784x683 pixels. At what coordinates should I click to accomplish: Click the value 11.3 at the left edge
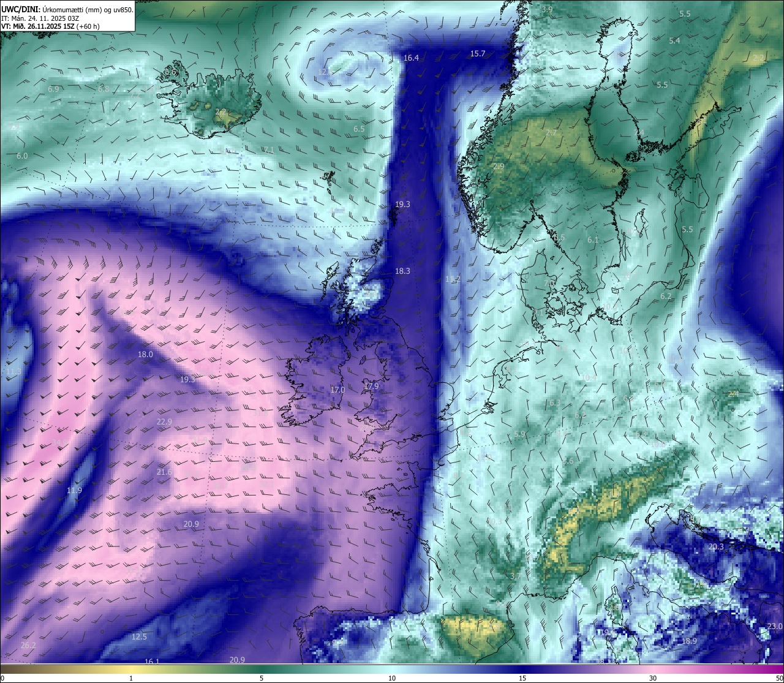(x=13, y=372)
